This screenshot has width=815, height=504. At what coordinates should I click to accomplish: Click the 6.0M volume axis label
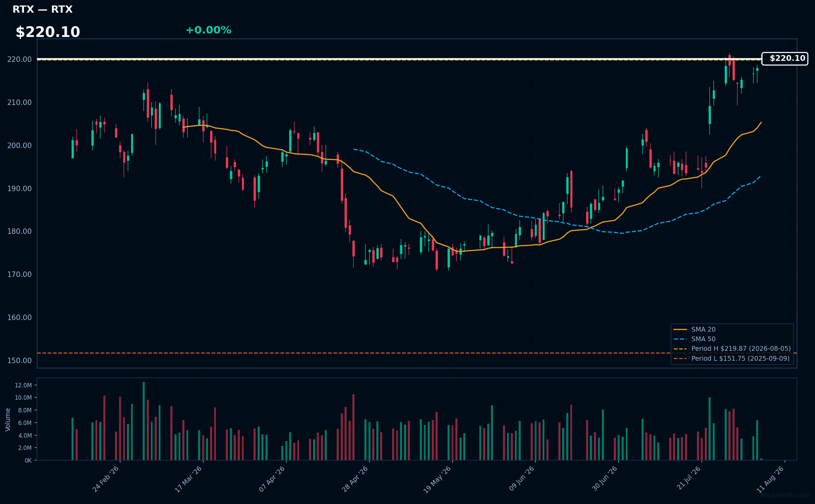[x=25, y=423]
